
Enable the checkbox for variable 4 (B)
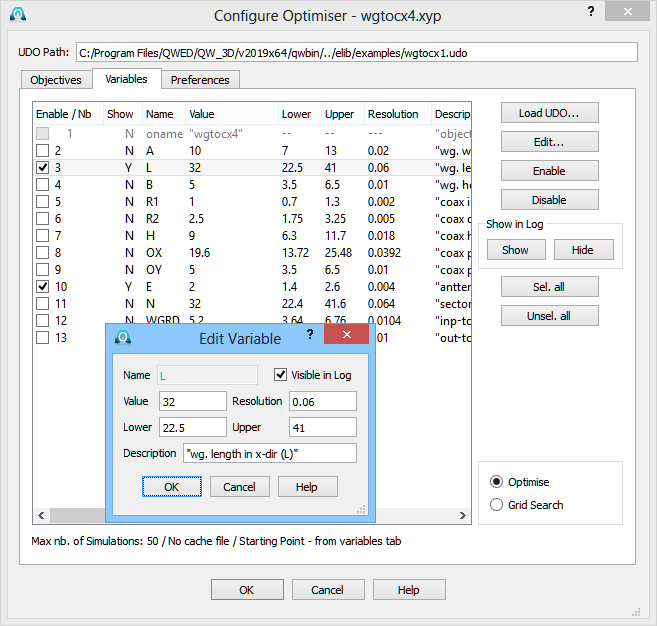pos(42,184)
